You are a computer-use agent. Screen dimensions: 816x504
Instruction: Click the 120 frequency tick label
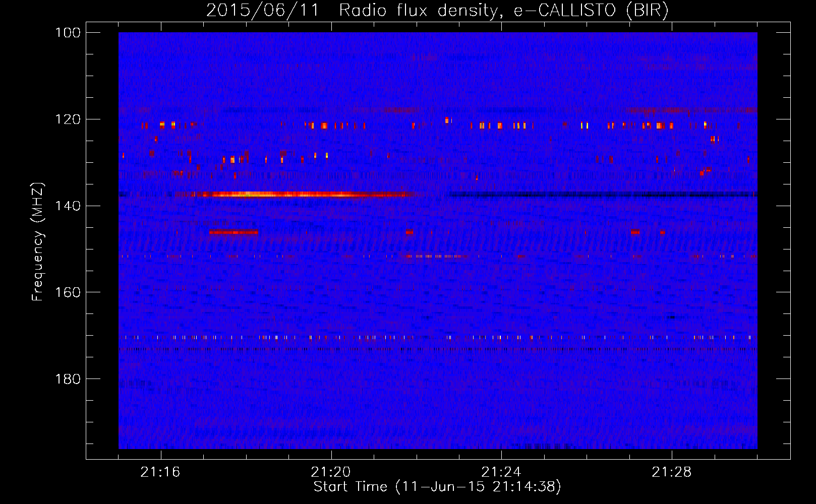[x=67, y=119]
